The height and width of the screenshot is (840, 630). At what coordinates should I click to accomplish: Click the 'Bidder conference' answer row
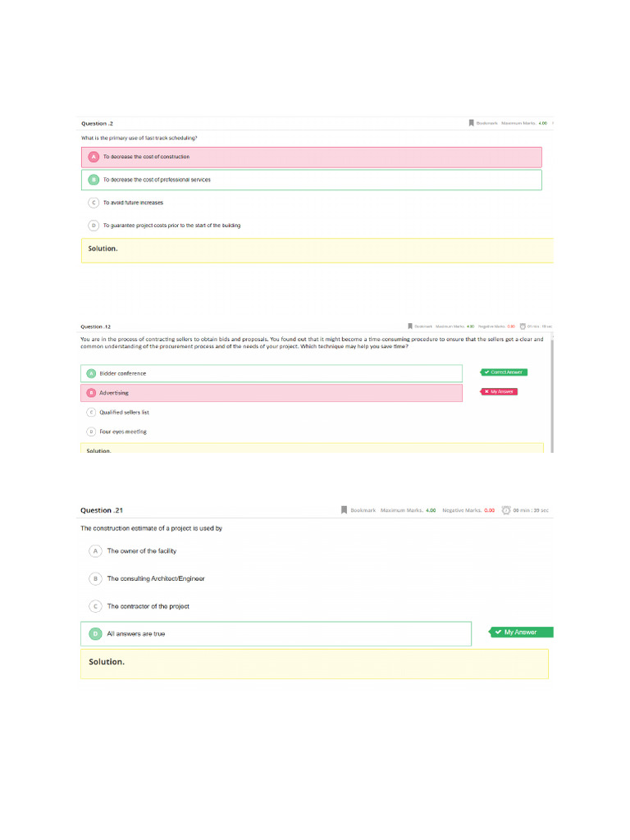272,373
